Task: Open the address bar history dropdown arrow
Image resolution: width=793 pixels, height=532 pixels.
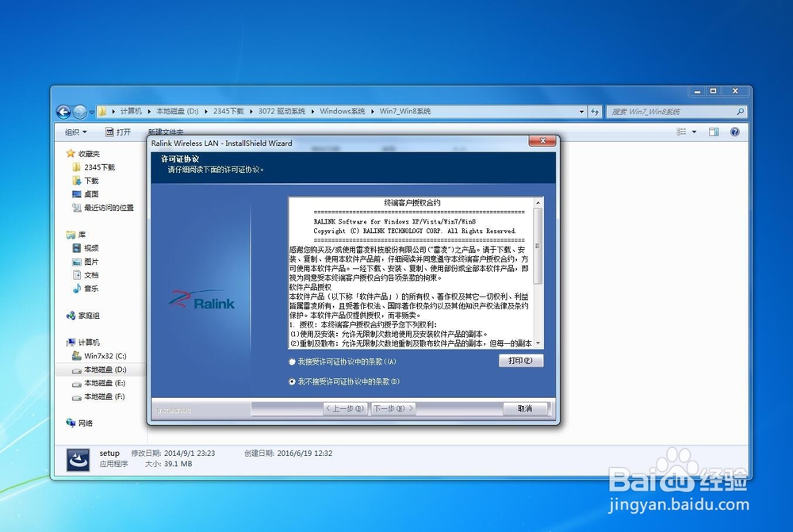Action: tap(581, 112)
